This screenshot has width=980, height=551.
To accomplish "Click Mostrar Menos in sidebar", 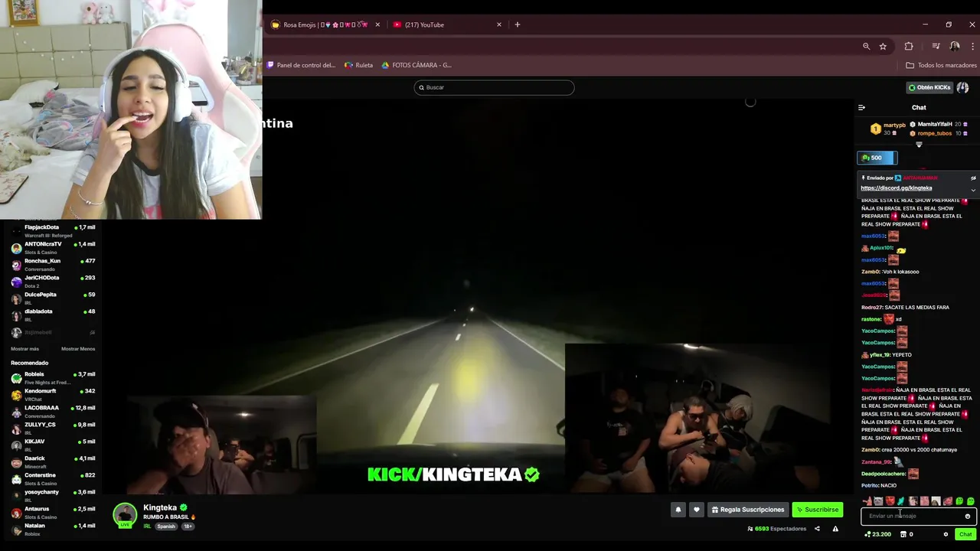I will (x=78, y=349).
